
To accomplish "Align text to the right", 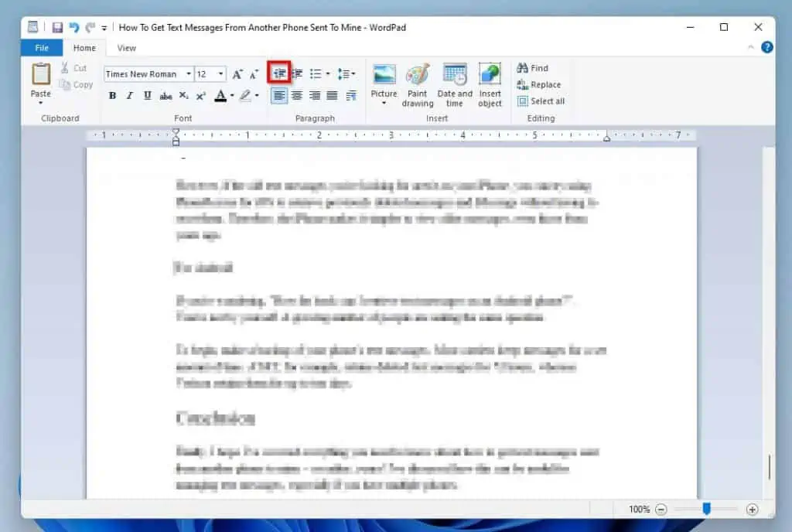I will tap(315, 95).
